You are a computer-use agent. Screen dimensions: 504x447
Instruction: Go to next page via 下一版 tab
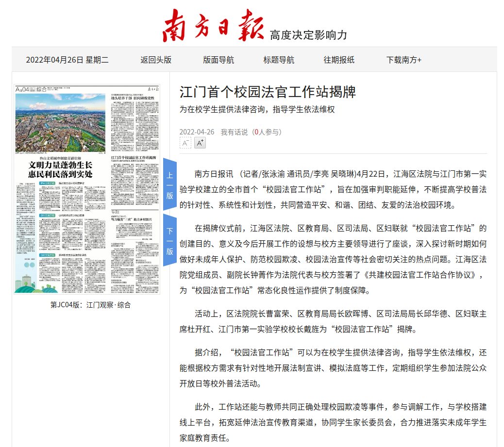tap(170, 240)
